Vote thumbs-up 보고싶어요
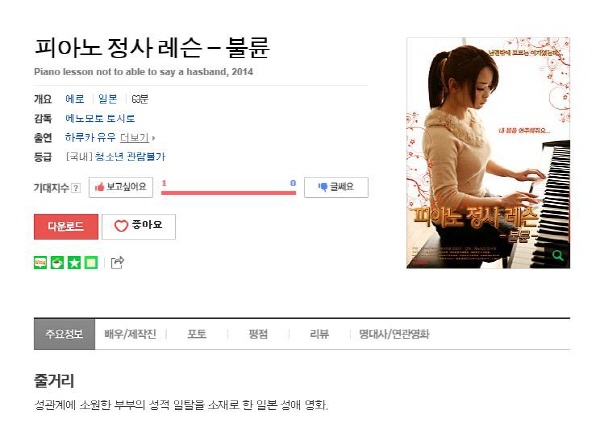Image resolution: width=600 pixels, height=425 pixels. 121,187
